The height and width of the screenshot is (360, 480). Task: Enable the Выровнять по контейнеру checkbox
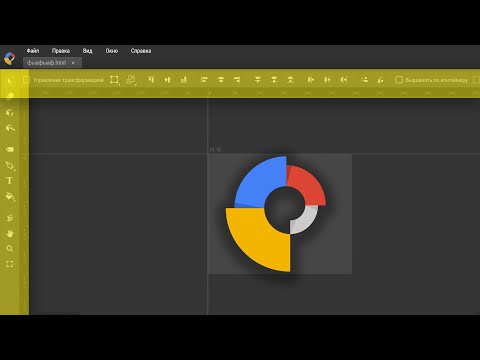pos(399,80)
